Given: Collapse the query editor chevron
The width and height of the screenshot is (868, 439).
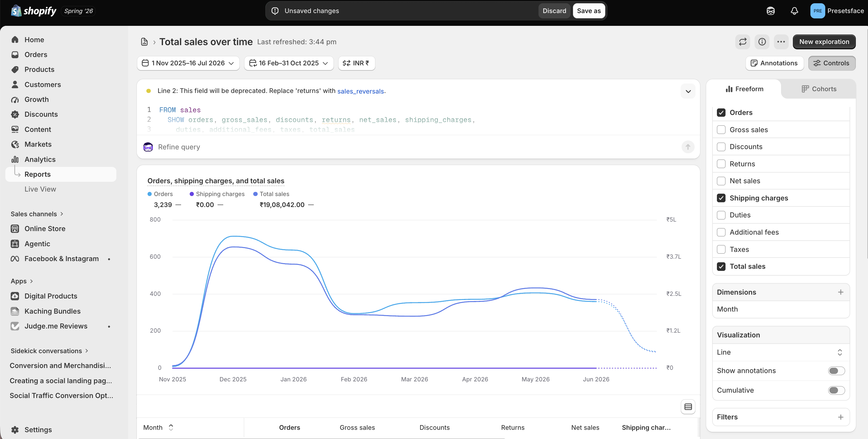Looking at the screenshot, I should pos(688,91).
